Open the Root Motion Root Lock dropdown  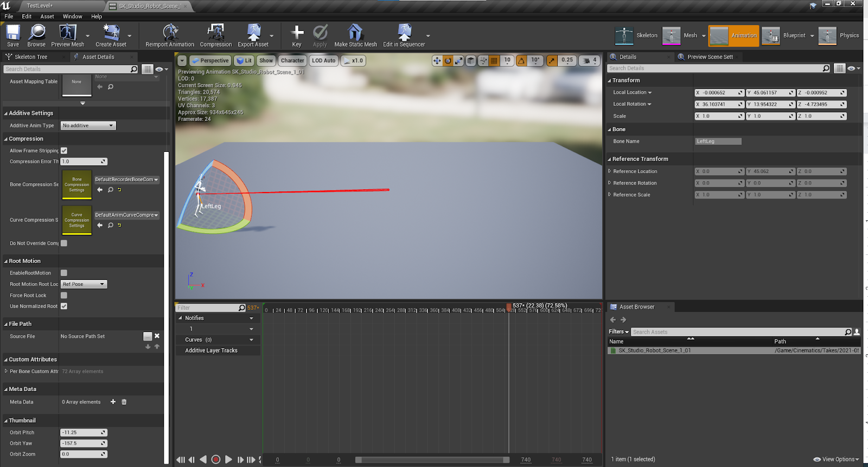[84, 284]
